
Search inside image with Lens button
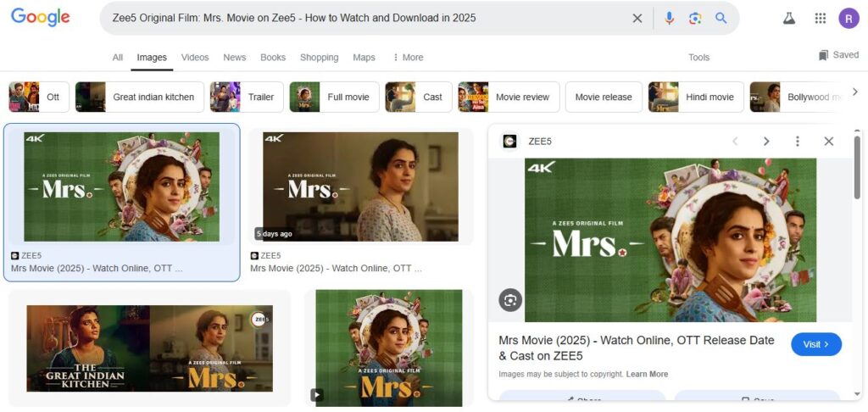(x=510, y=300)
